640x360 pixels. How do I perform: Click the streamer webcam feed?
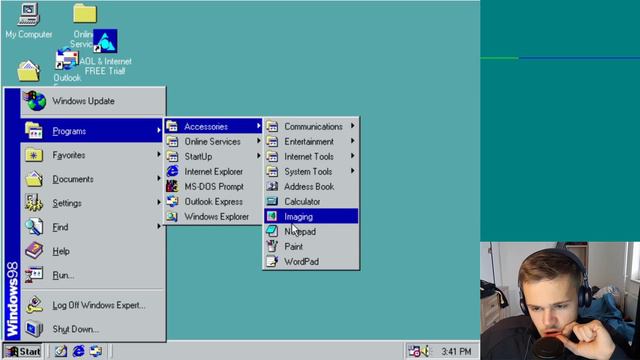[560, 301]
